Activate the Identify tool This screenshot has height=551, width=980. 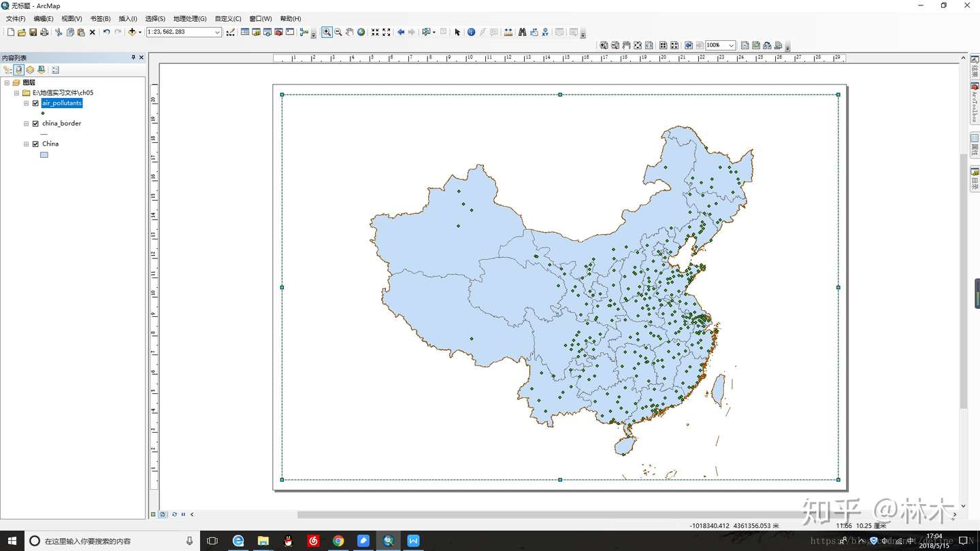tap(471, 32)
